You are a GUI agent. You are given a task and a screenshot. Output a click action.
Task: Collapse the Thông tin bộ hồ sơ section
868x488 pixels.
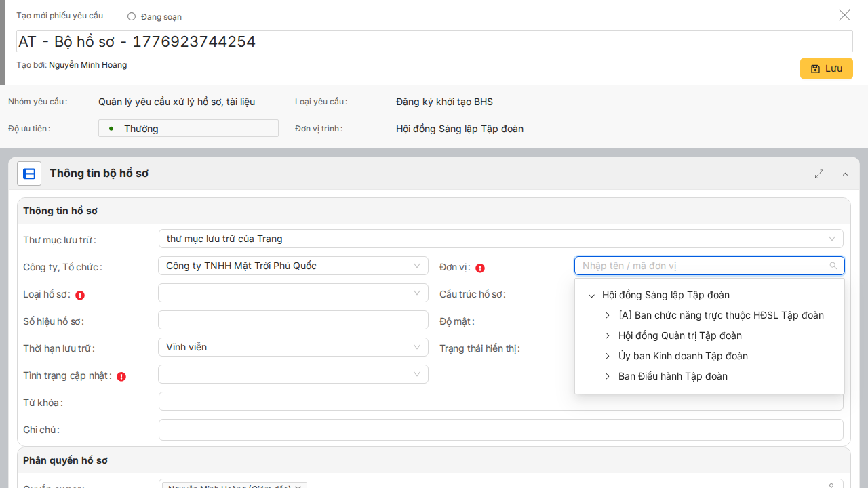click(x=845, y=174)
